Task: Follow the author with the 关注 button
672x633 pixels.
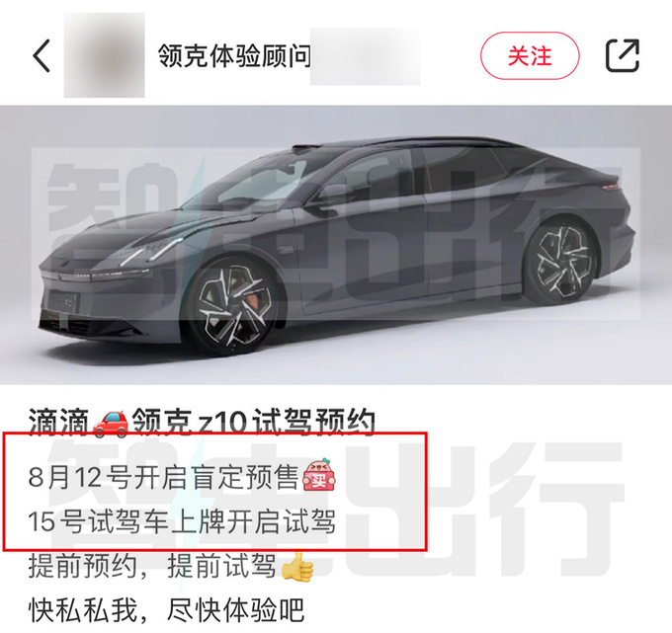Action: [x=530, y=55]
